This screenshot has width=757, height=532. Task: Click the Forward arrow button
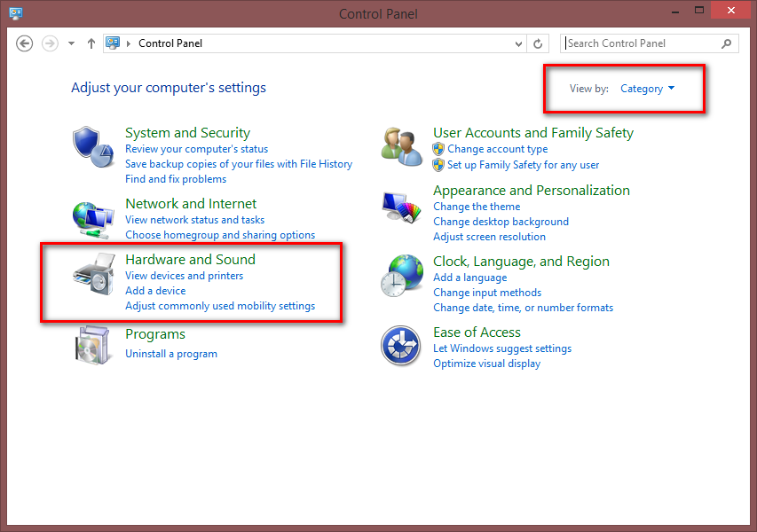point(50,43)
